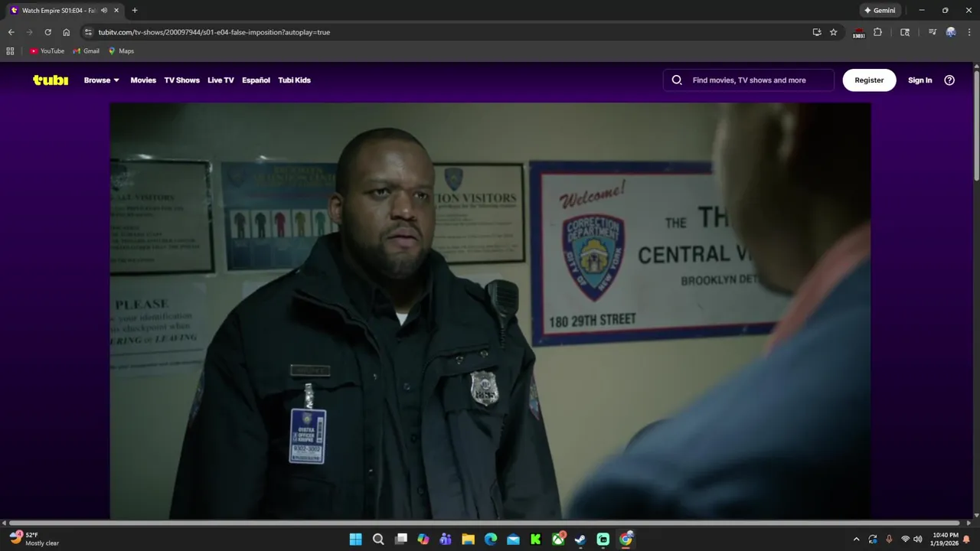980x551 pixels.
Task: Click the vertical page scrollbar thumb
Action: [x=976, y=126]
